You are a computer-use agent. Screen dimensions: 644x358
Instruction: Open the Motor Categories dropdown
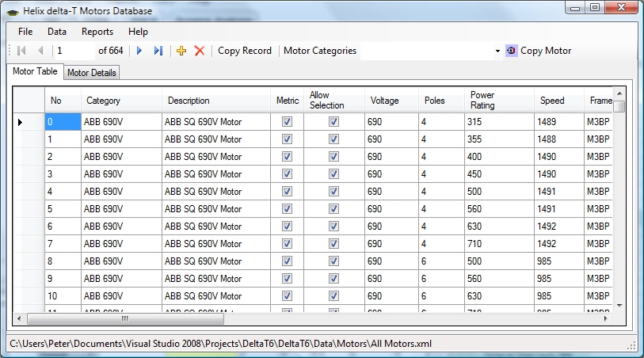(x=497, y=51)
